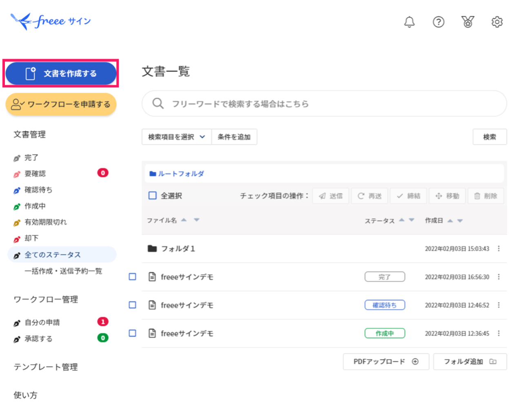
Task: Open the 文書管理 sidebar heading
Action: (30, 134)
